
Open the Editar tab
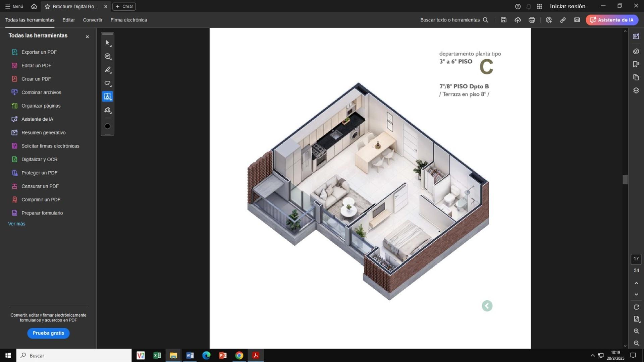coord(68,20)
